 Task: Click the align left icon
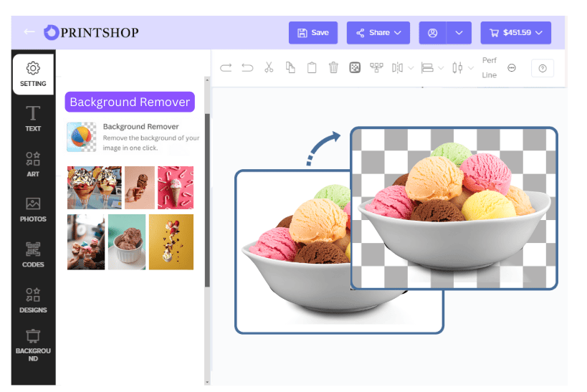(427, 68)
